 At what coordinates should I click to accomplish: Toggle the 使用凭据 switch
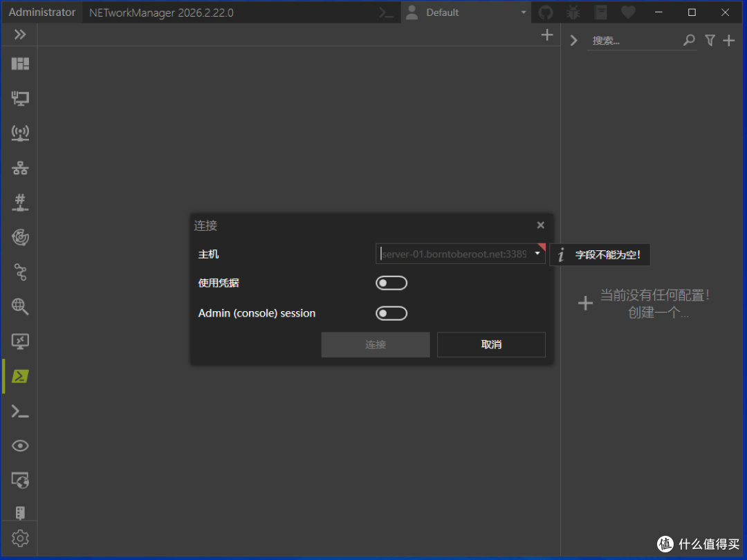[x=391, y=283]
